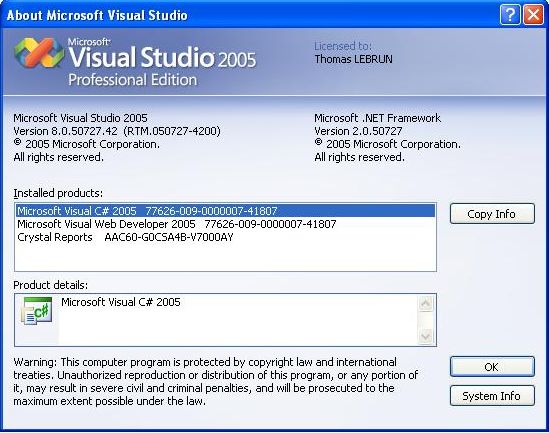Click the title bar help question mark
Viewport: 549px width, 433px height.
click(x=510, y=15)
